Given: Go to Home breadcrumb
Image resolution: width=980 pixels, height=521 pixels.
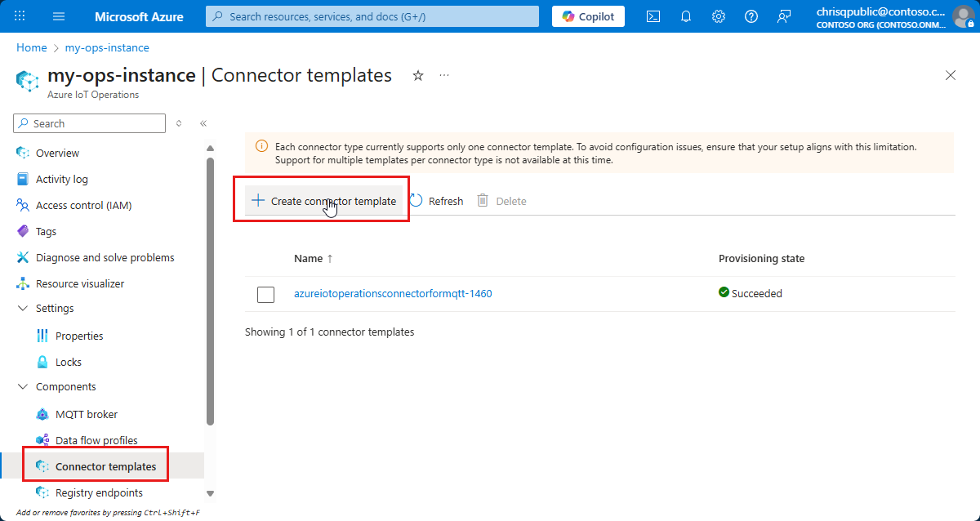Looking at the screenshot, I should point(32,47).
